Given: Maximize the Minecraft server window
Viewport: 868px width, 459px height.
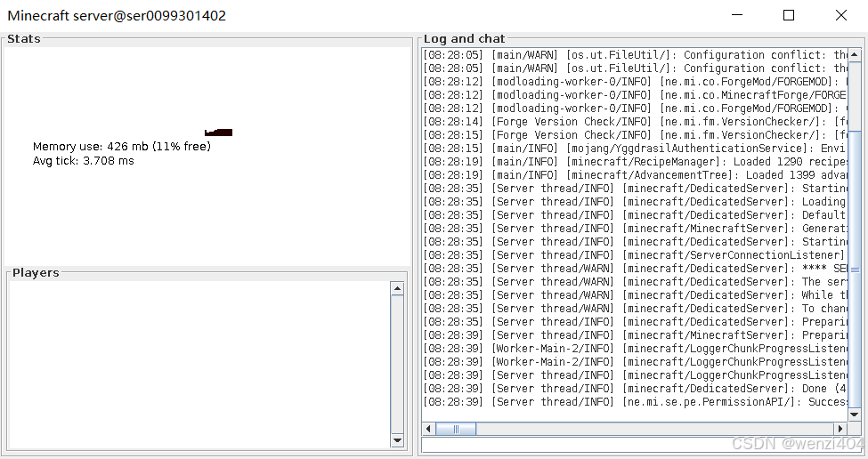Looking at the screenshot, I should click(x=789, y=15).
